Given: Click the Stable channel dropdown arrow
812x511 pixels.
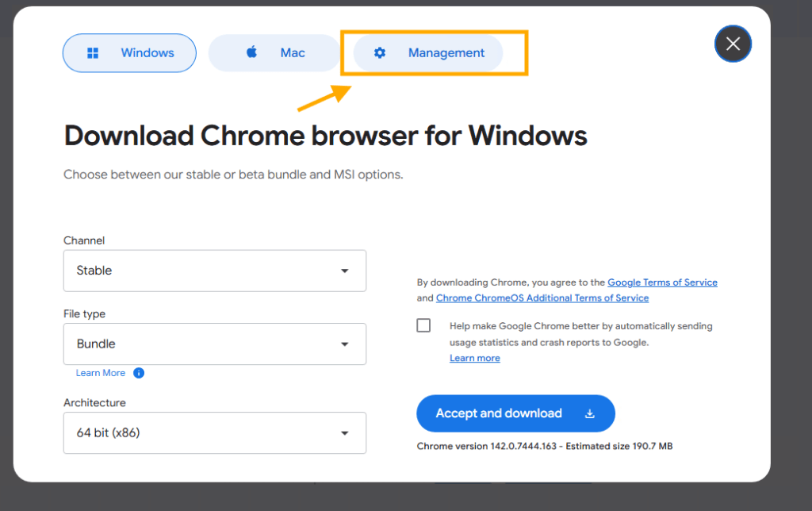Looking at the screenshot, I should tap(345, 271).
